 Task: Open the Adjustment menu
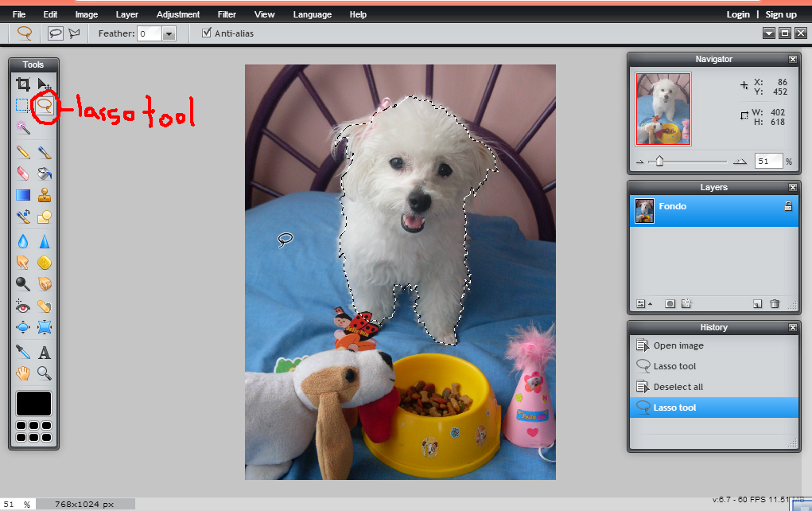[178, 14]
